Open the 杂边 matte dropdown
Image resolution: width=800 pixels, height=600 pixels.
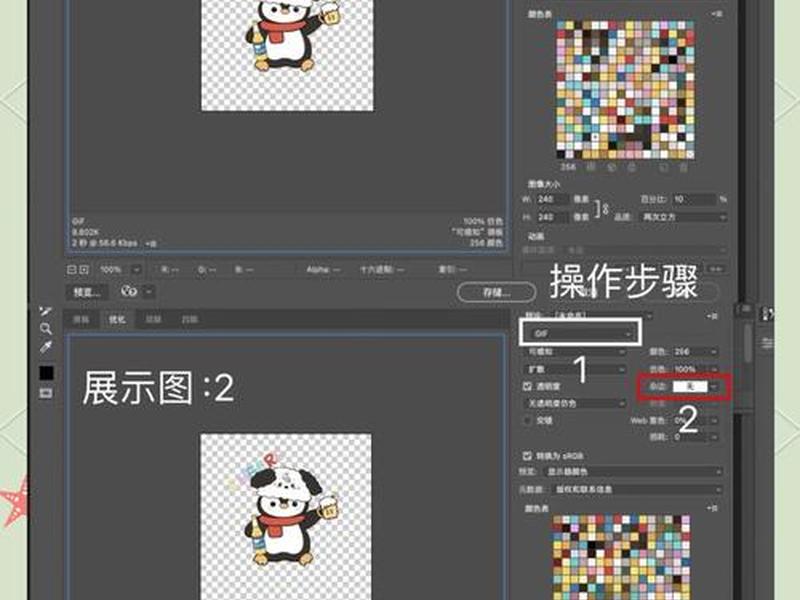click(x=695, y=387)
